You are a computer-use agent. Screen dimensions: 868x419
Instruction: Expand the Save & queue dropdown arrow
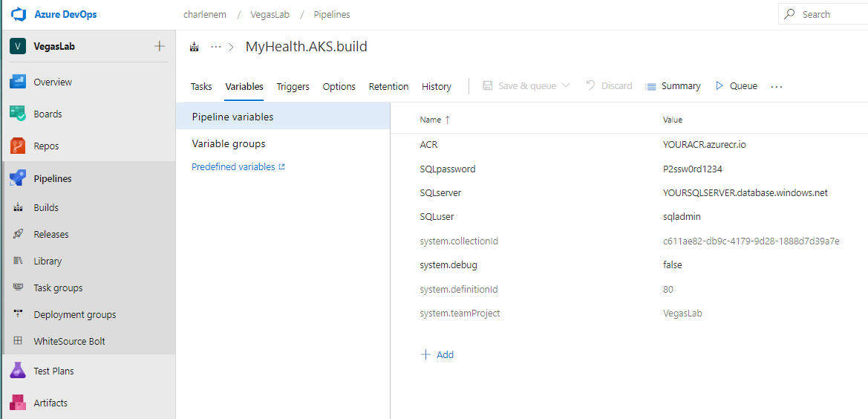[566, 85]
